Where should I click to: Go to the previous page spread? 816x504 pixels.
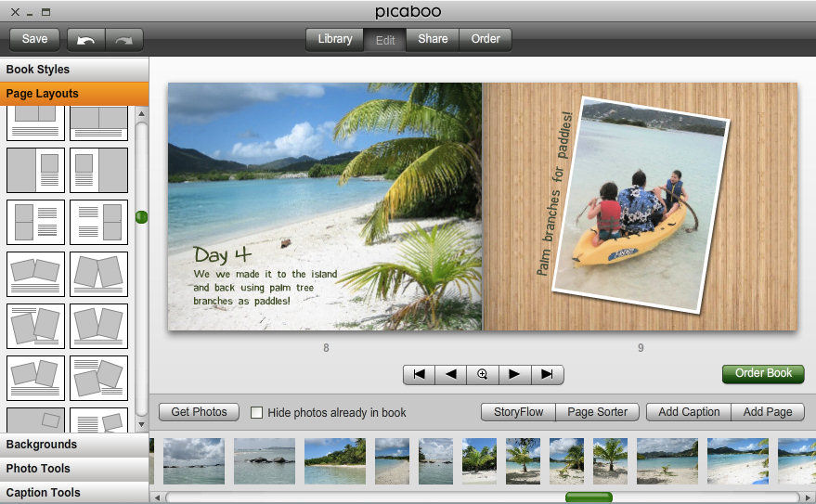pyautogui.click(x=451, y=374)
